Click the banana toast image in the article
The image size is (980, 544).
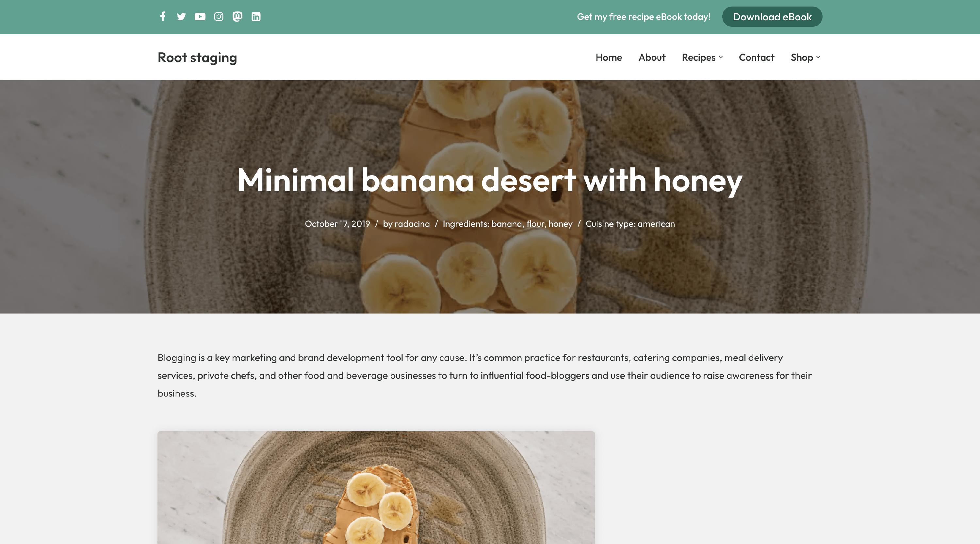376,488
